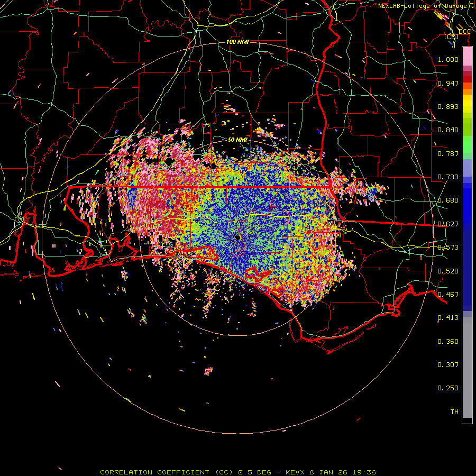Screen dimensions: 476x476
Task: Click the 100 NMI range ring label
Action: (x=237, y=42)
